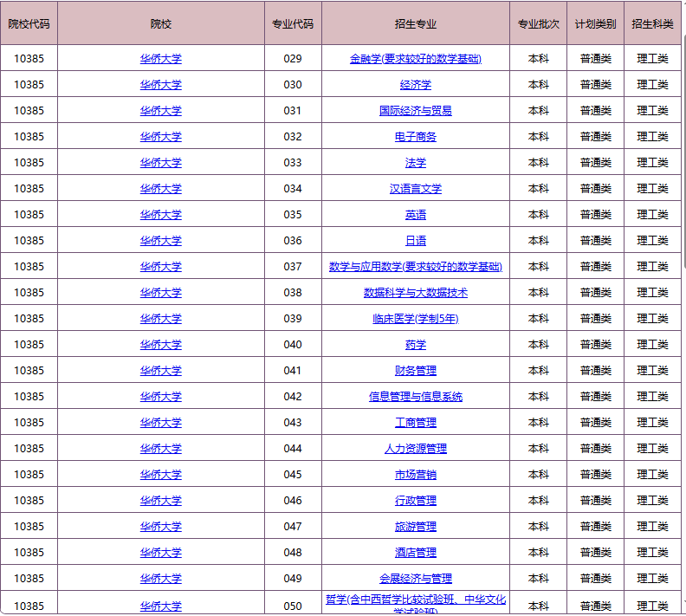The image size is (686, 616).
Task: Click 华侨大学 link in row 050
Action: [x=160, y=606]
